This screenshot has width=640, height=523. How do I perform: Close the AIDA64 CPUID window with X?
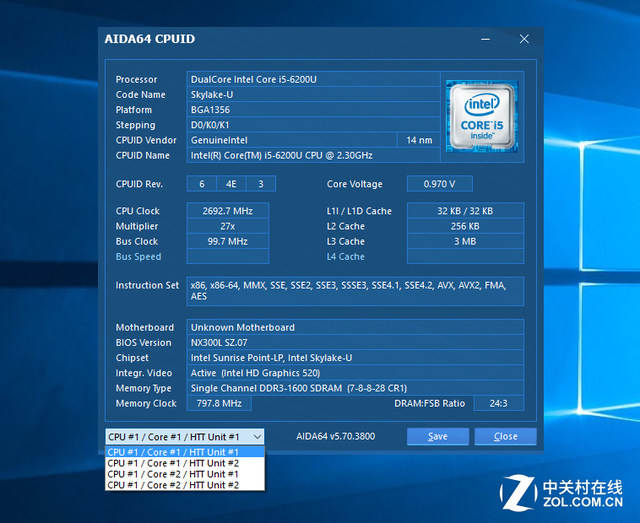524,39
